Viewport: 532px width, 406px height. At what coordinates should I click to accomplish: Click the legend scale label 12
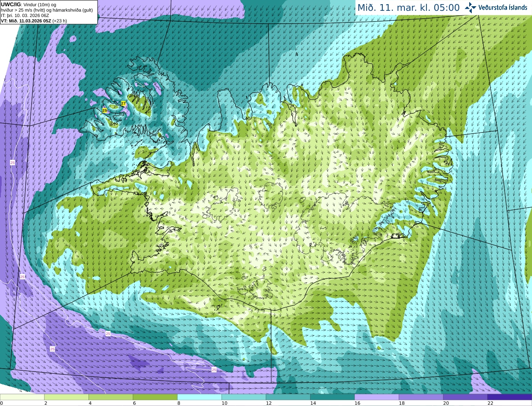pos(268,403)
